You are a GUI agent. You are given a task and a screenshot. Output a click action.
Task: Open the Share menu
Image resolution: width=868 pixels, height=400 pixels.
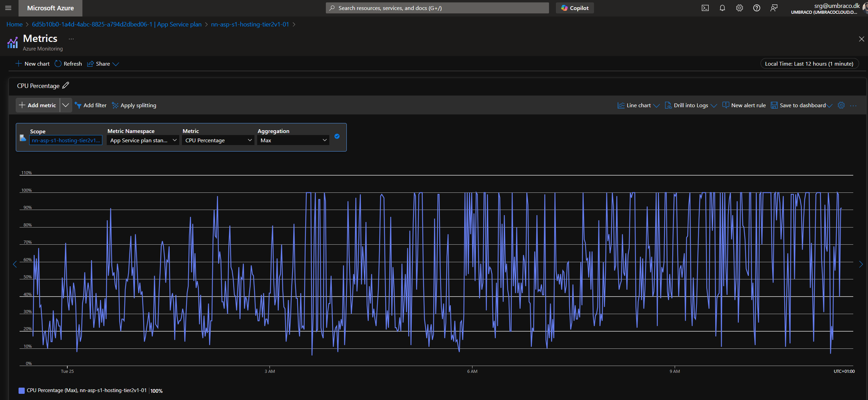click(103, 64)
